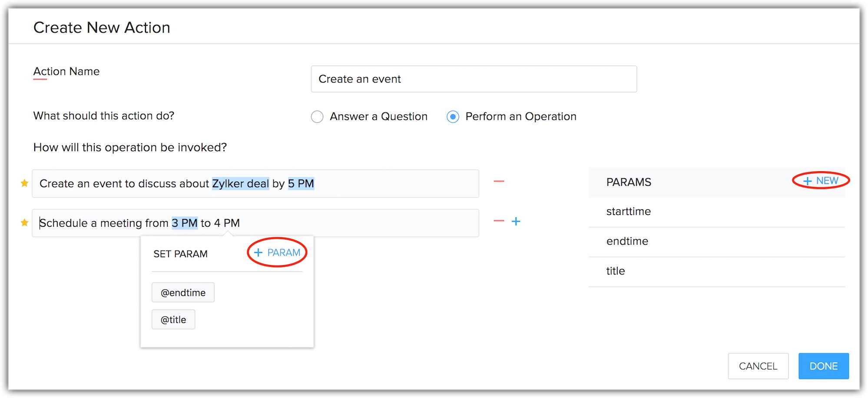Pick the @endtime param chip
The image size is (868, 398).
pyautogui.click(x=183, y=293)
